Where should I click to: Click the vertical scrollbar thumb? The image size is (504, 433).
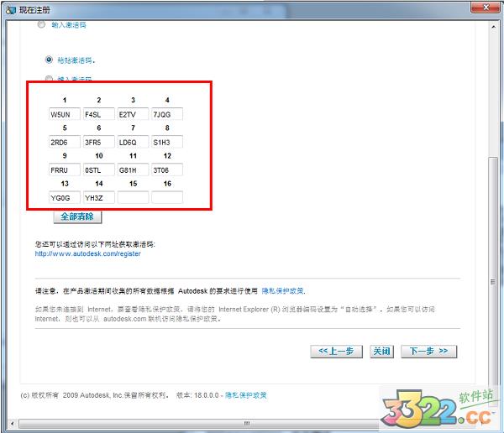click(493, 281)
